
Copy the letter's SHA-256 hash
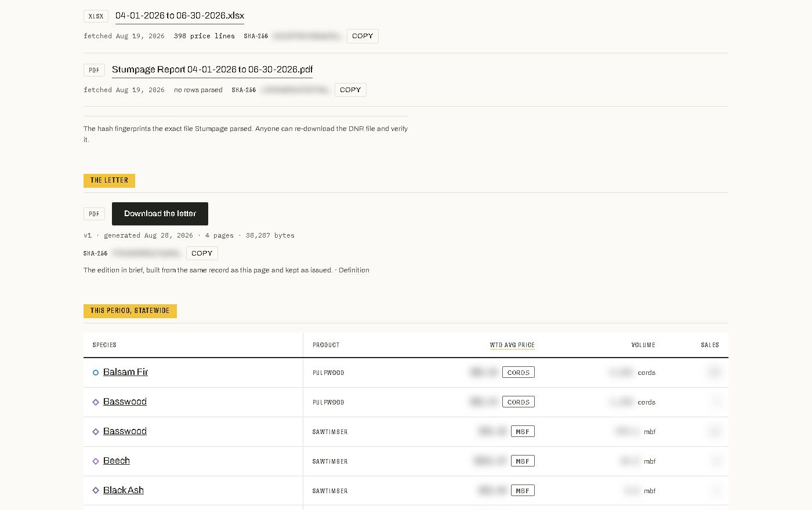[x=202, y=253]
